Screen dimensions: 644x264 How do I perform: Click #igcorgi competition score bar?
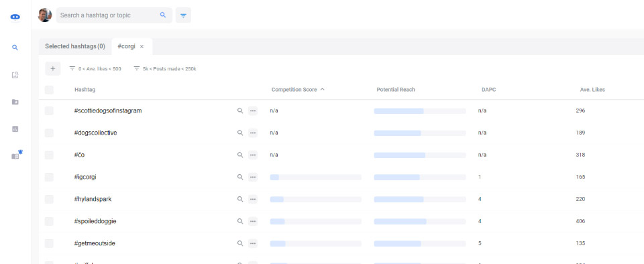pos(315,177)
